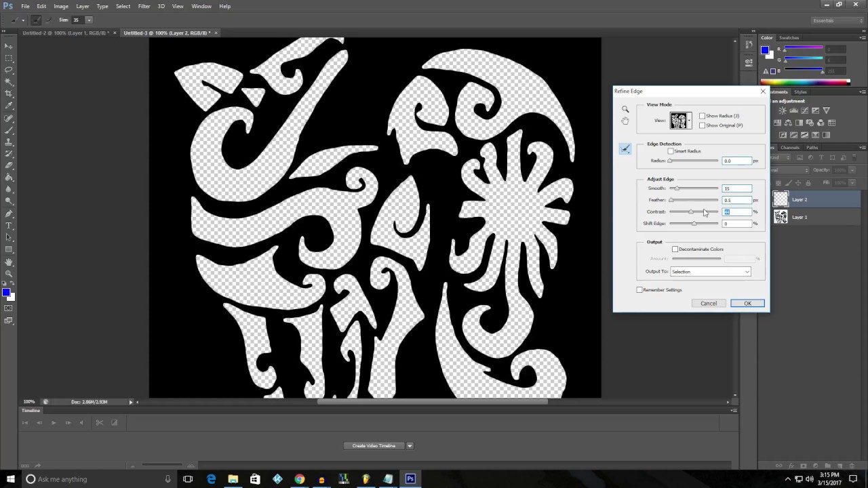This screenshot has width=868, height=488.
Task: Open the status bar Doc info arrow
Action: pyautogui.click(x=131, y=402)
